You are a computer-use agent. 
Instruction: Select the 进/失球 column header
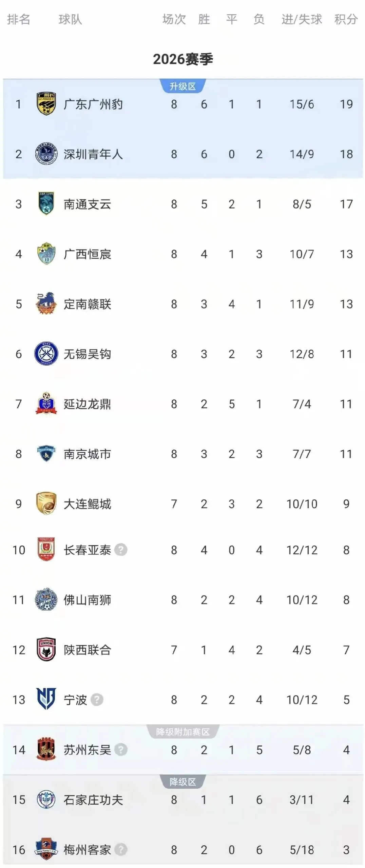(302, 19)
